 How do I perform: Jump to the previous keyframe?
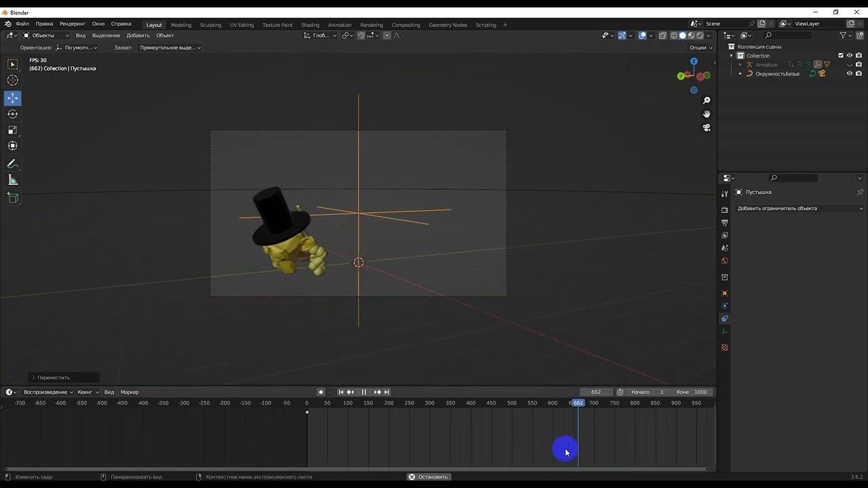click(x=351, y=392)
